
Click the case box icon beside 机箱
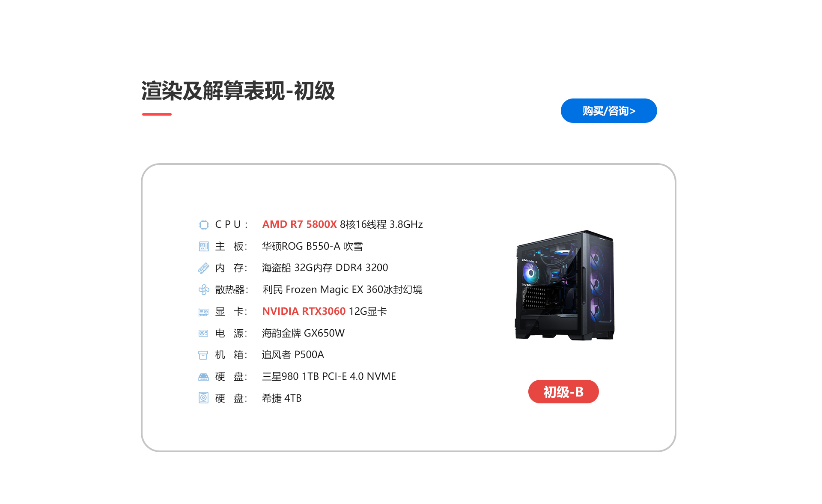[x=203, y=355]
